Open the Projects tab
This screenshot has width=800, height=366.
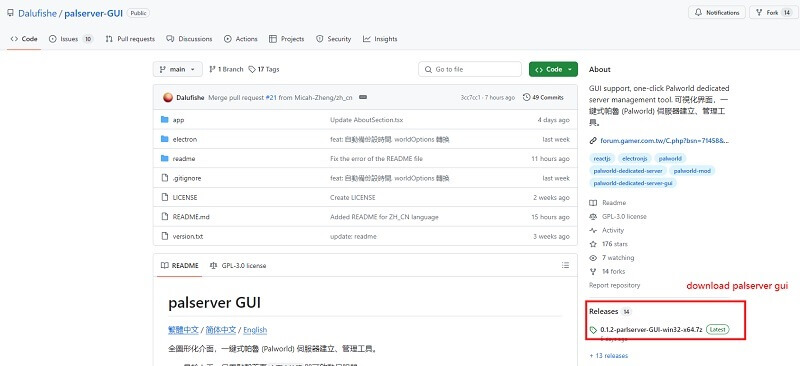tap(286, 39)
